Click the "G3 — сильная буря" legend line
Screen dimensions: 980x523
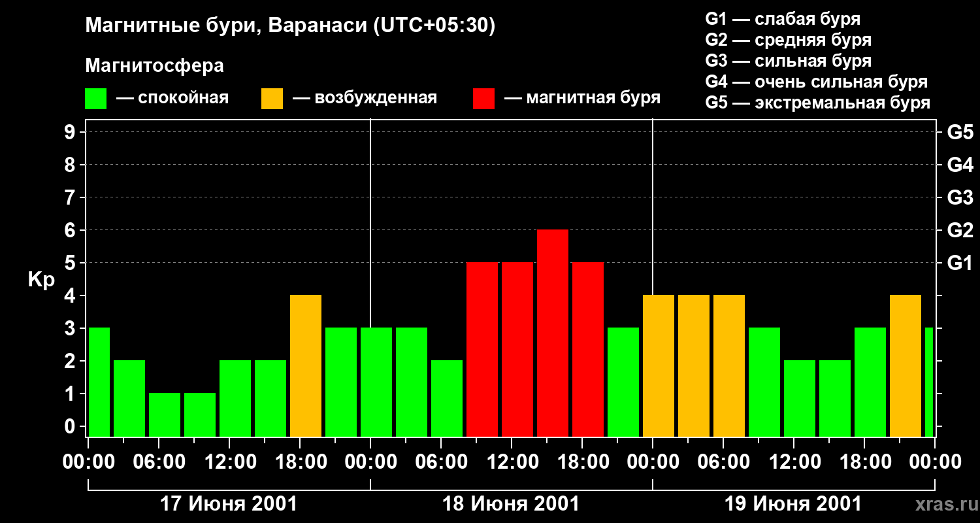pos(788,61)
